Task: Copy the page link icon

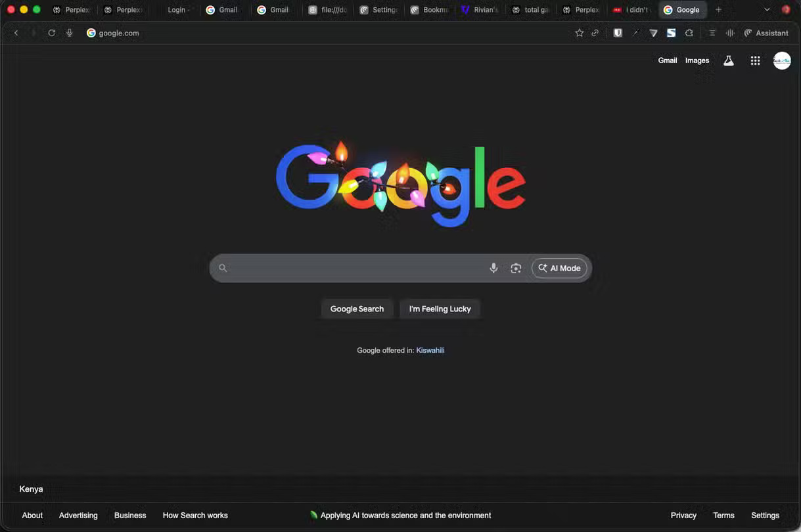Action: [x=595, y=32]
